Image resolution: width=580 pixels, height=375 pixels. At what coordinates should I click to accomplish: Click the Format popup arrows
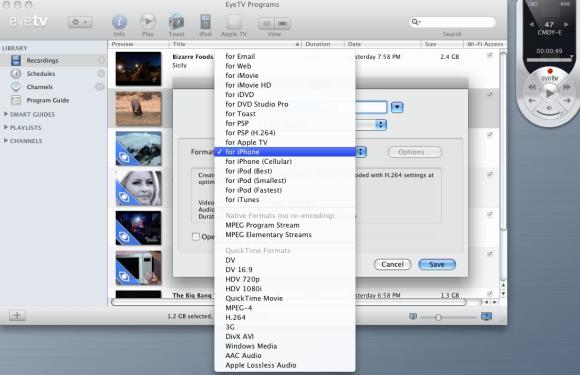[361, 152]
